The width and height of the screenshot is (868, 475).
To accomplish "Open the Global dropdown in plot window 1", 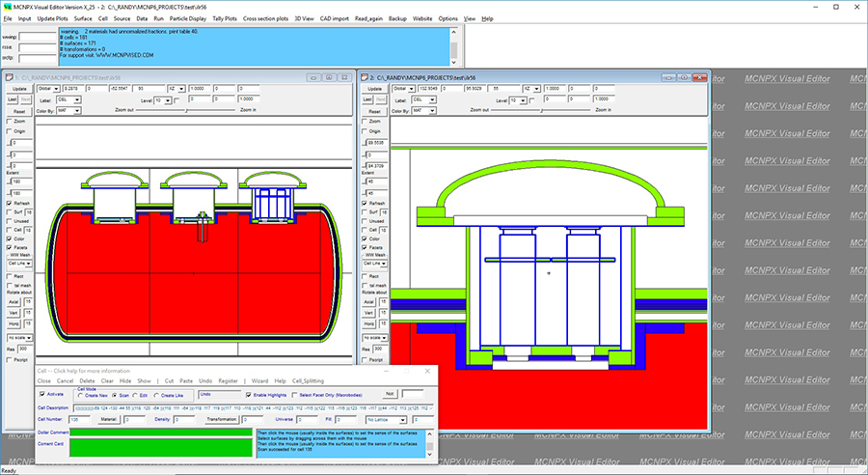I will (x=57, y=89).
